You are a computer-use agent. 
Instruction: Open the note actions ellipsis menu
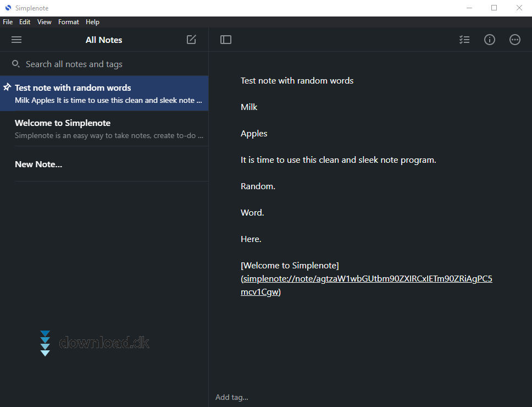[x=515, y=40]
